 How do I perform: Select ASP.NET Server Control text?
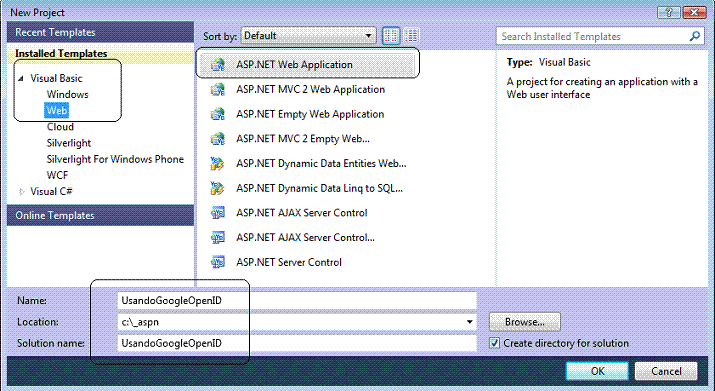(289, 262)
